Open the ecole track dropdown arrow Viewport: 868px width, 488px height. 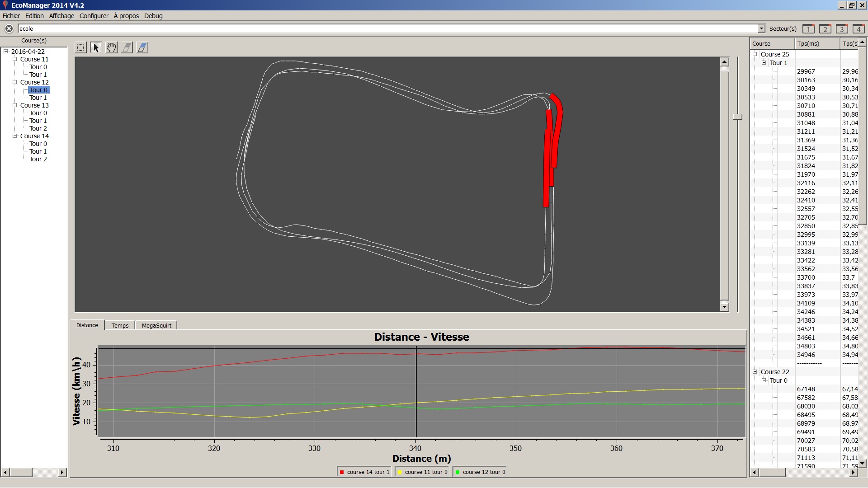click(x=761, y=28)
